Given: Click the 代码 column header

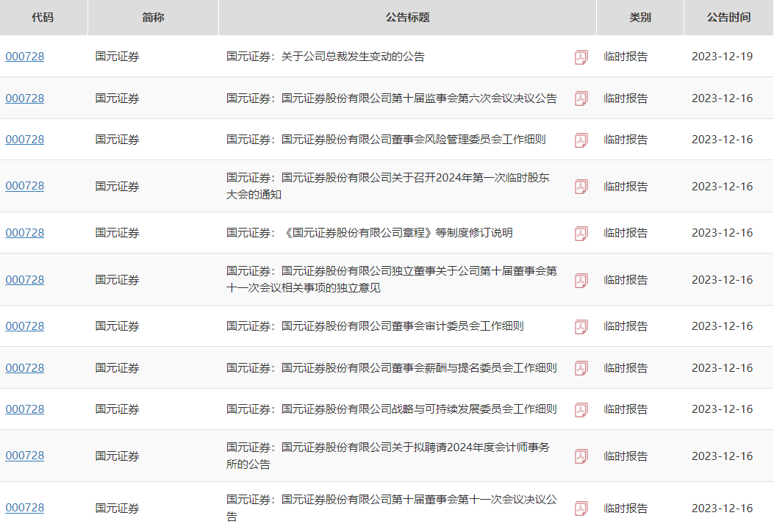Looking at the screenshot, I should click(43, 18).
